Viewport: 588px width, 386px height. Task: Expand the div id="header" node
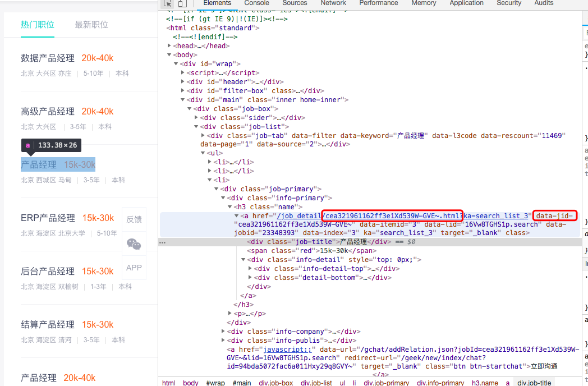[182, 82]
